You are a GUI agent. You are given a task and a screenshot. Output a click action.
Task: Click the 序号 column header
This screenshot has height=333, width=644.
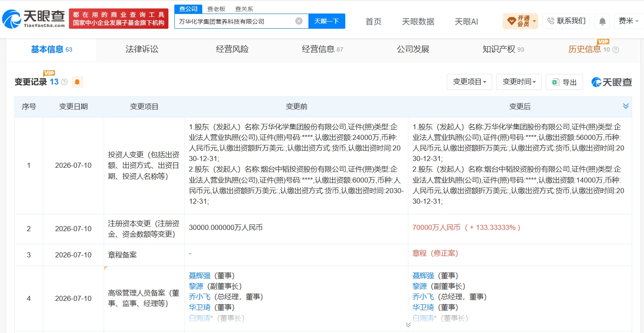point(29,106)
